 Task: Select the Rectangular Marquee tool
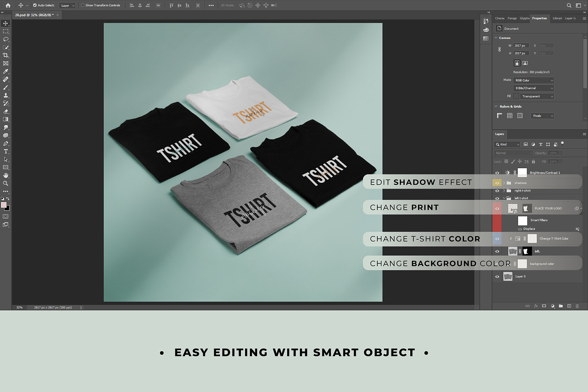click(x=6, y=31)
